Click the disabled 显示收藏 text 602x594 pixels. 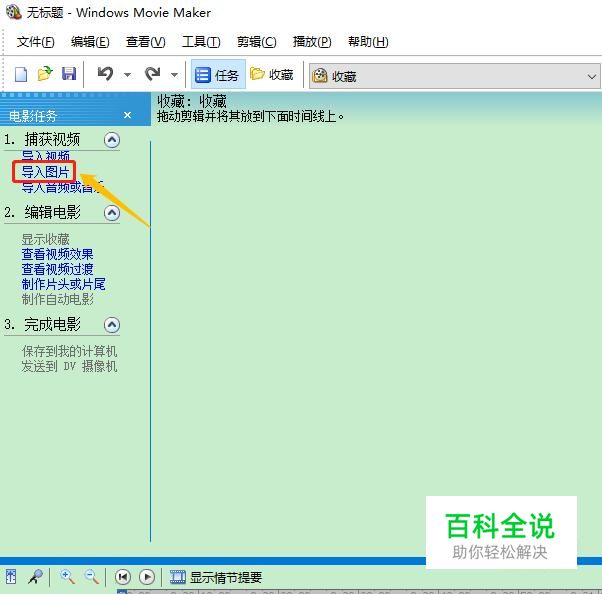point(45,239)
